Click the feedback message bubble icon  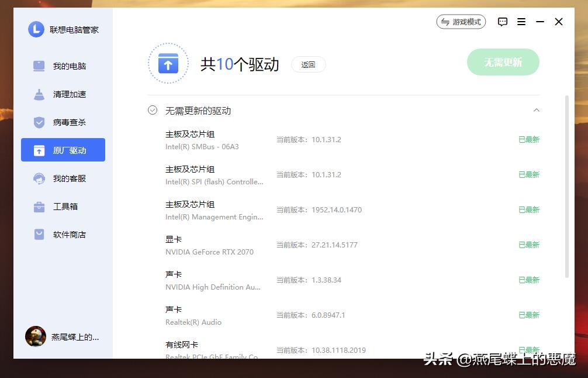(x=502, y=22)
